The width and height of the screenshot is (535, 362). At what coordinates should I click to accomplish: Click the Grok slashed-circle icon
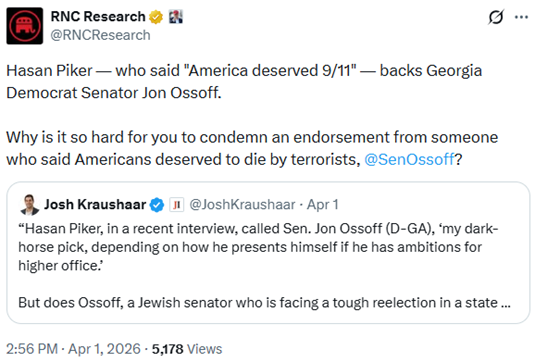tap(495, 17)
